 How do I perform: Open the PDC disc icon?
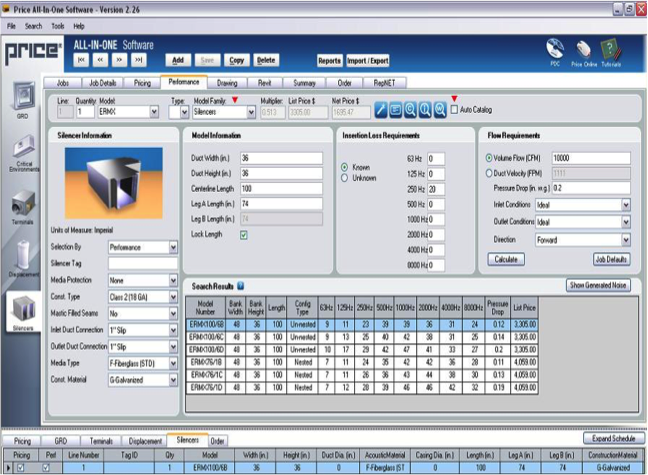point(555,52)
